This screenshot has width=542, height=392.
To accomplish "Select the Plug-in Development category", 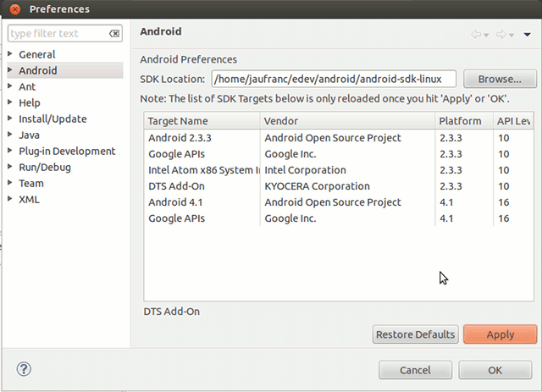I will point(67,151).
